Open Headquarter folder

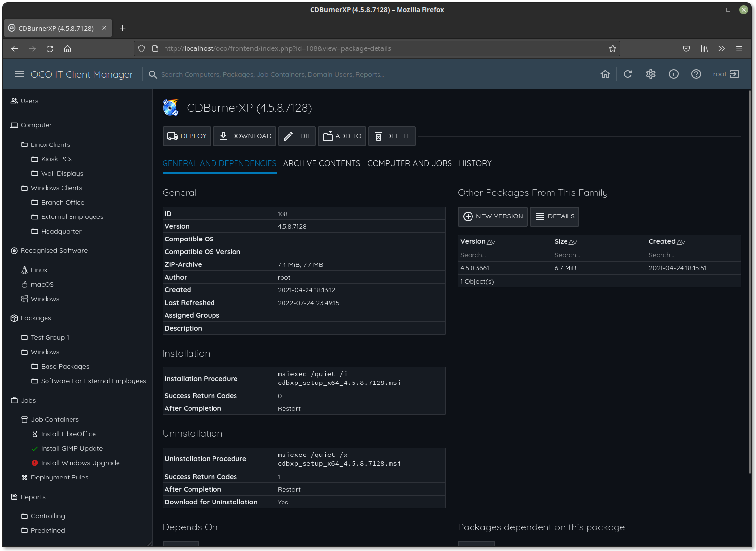[56, 231]
